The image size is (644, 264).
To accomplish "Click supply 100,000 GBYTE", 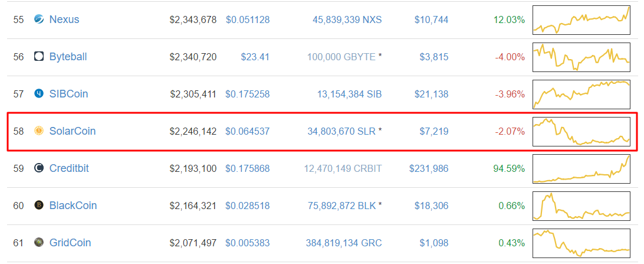I will (341, 57).
